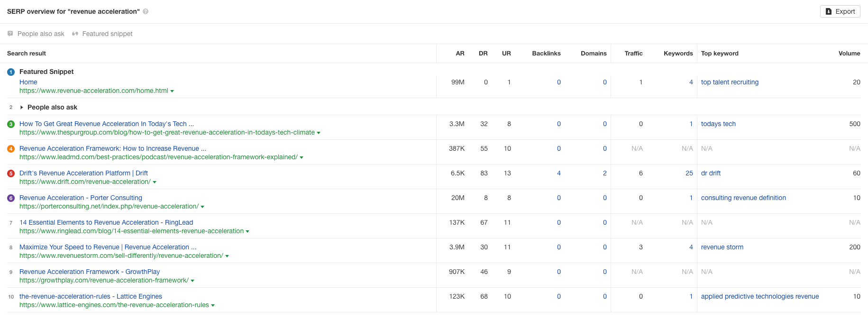
Task: Click Drift row domains count 2
Action: point(605,173)
